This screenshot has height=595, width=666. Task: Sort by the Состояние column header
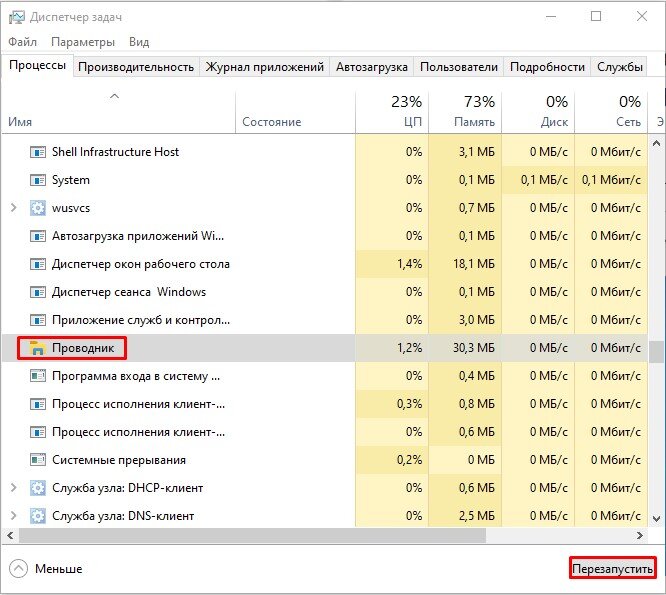pos(295,113)
